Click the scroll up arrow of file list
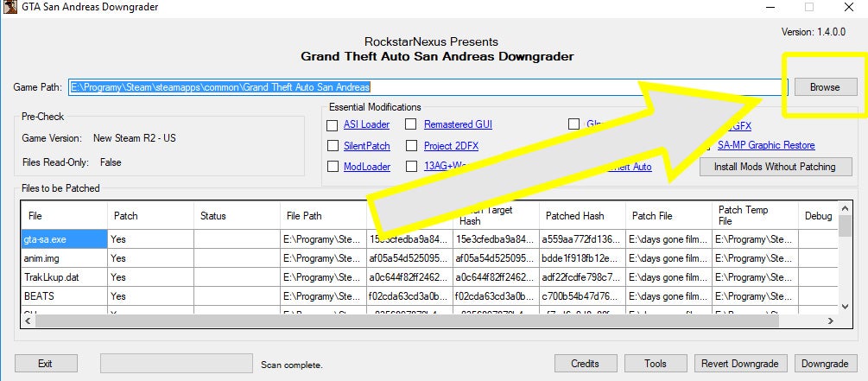868x381 pixels. coord(844,209)
